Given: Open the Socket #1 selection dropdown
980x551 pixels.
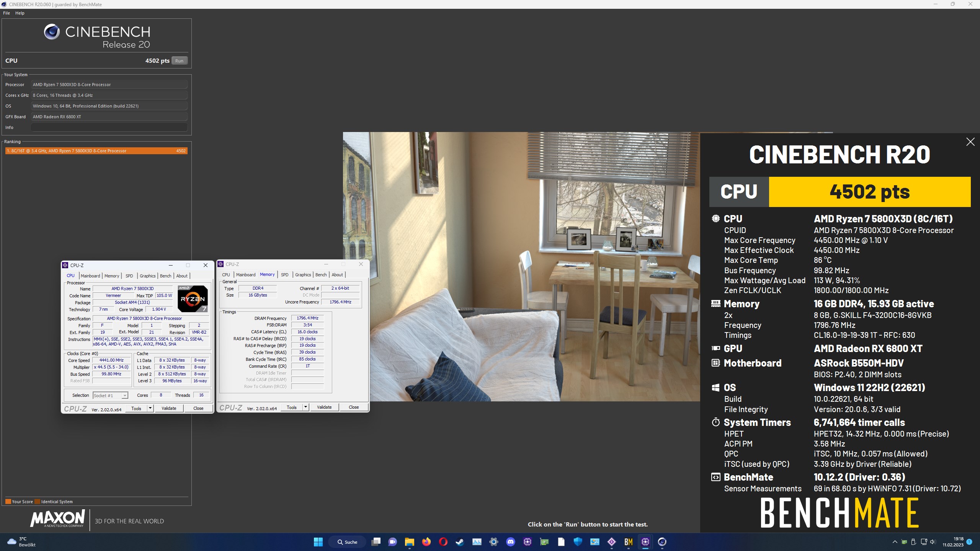Looking at the screenshot, I should click(110, 395).
